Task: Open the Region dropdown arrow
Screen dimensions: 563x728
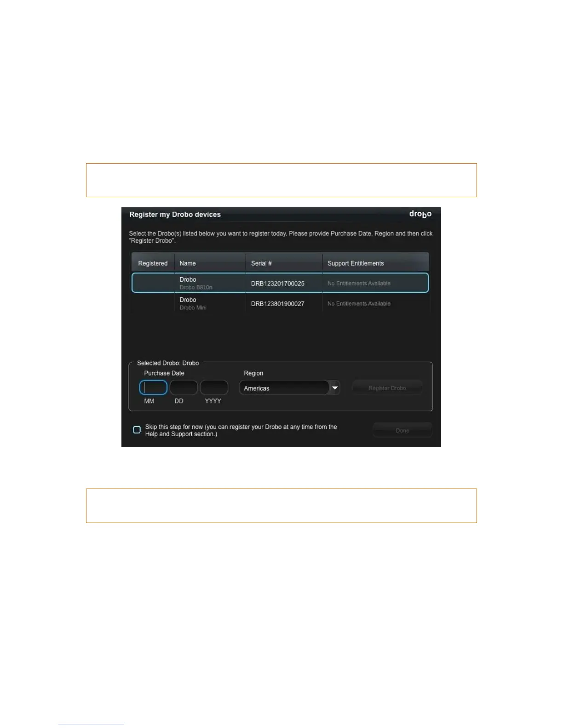Action: pos(335,388)
